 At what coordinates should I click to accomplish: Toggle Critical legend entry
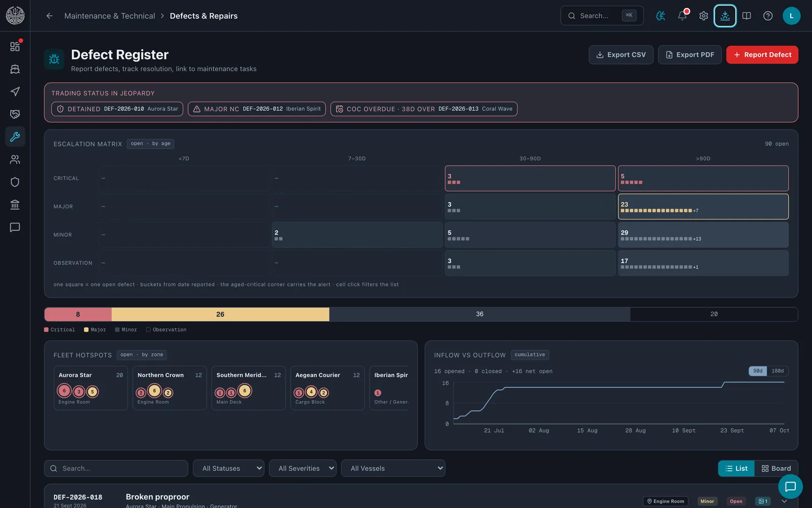(x=59, y=330)
